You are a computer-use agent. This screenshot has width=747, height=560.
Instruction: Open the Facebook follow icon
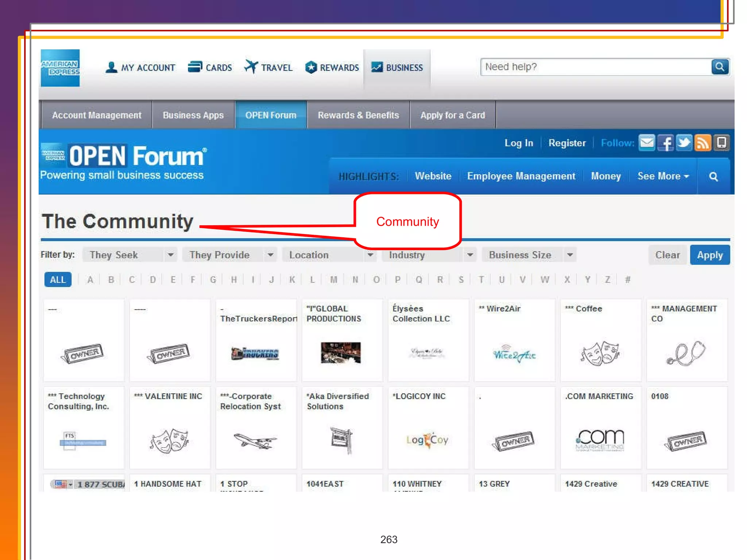pos(666,143)
